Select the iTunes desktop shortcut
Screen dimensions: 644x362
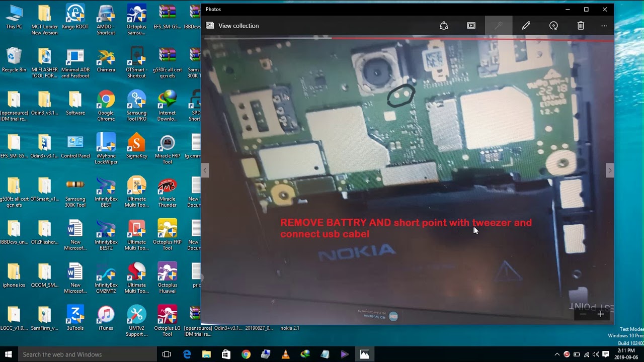[106, 318]
